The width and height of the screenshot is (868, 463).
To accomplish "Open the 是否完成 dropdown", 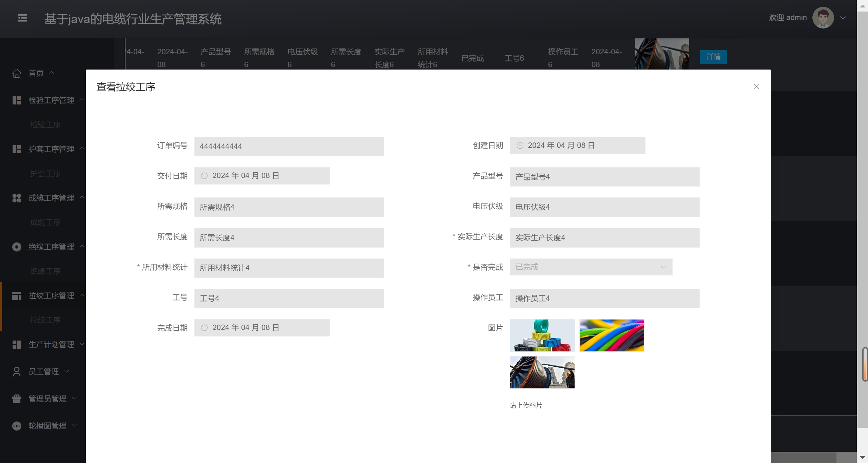I will tap(591, 267).
